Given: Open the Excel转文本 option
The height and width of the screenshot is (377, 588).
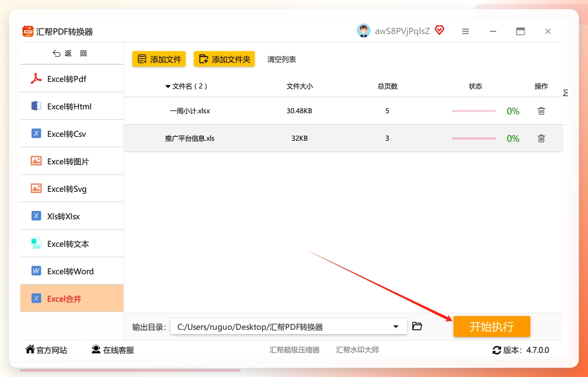Looking at the screenshot, I should [72, 243].
